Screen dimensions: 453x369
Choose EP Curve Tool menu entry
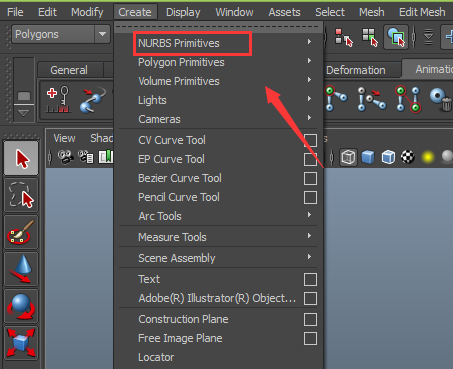(171, 159)
